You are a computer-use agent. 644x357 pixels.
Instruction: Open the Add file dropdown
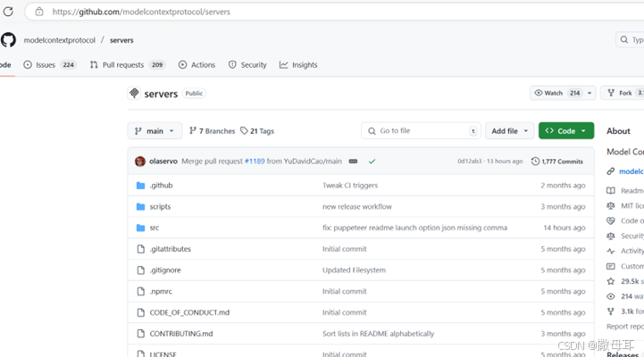pos(509,131)
